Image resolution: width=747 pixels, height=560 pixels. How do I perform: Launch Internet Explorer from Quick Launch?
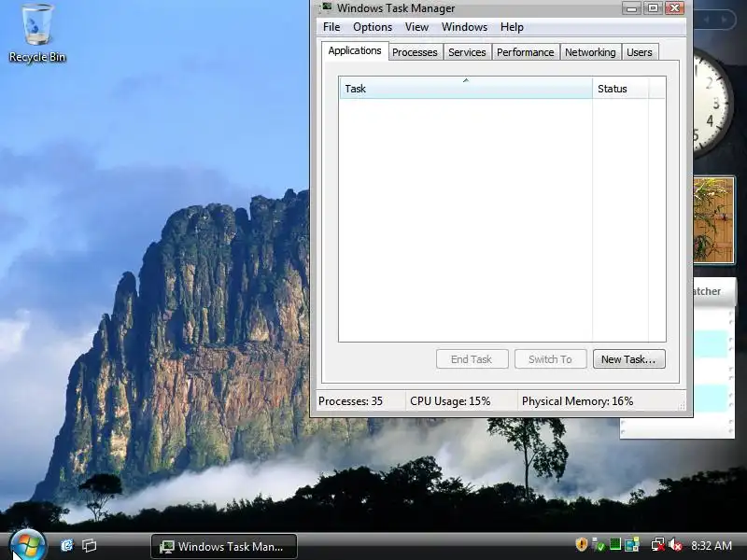[66, 545]
